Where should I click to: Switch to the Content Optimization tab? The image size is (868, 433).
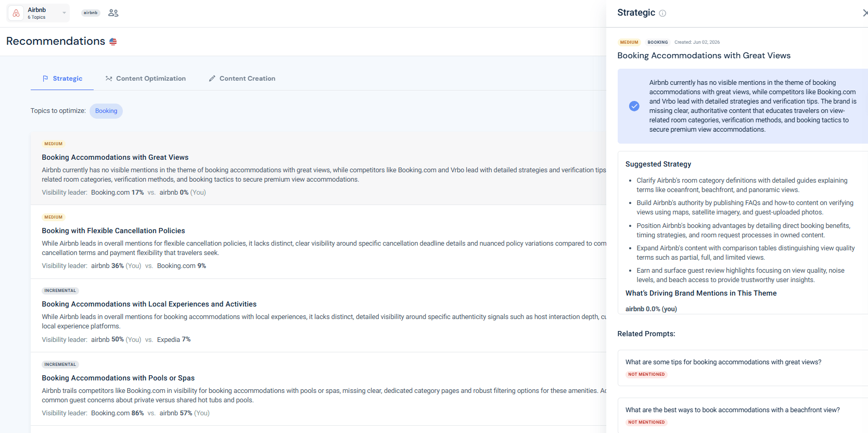coord(146,79)
